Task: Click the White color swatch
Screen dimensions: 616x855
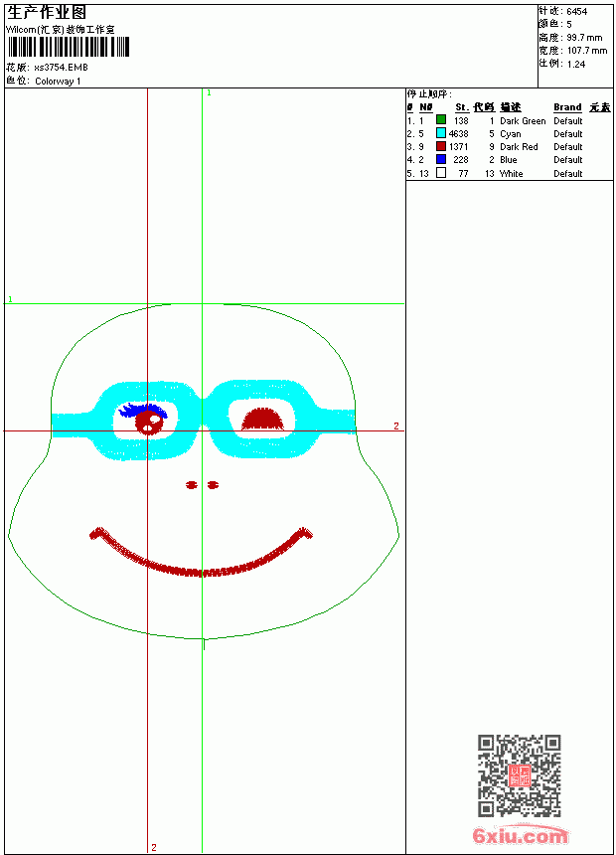Action: (441, 173)
